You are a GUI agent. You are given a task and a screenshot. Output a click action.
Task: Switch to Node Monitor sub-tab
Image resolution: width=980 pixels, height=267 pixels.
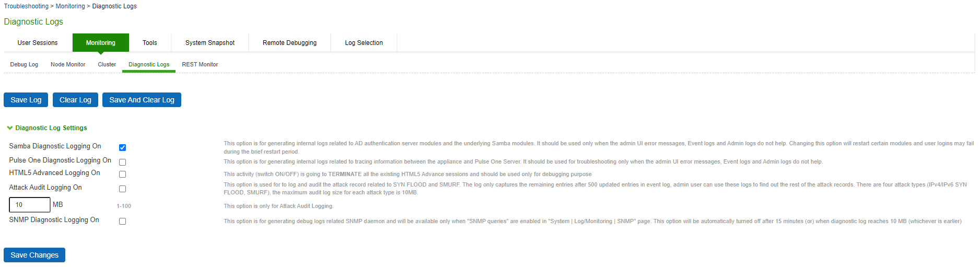68,65
